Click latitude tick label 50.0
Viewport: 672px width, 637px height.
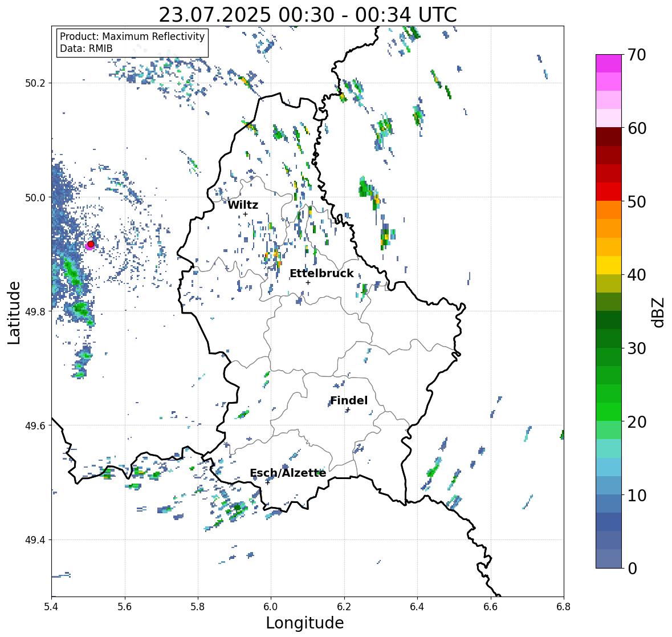point(35,198)
